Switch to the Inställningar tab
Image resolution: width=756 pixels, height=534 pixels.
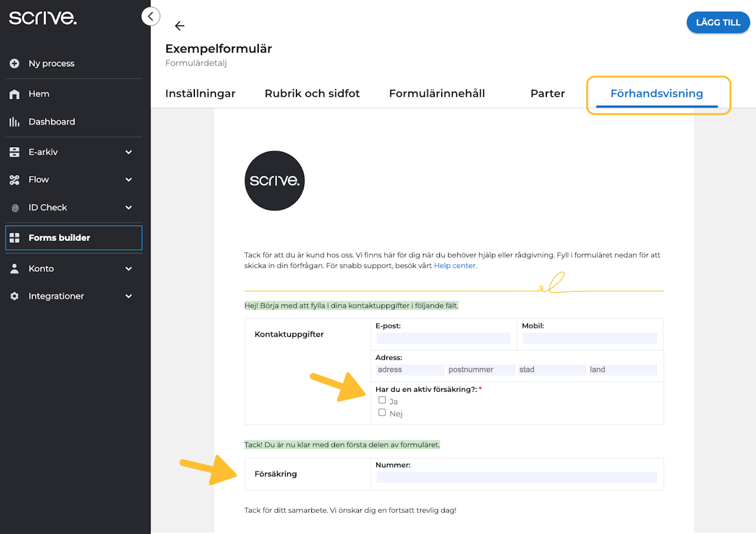pyautogui.click(x=200, y=93)
